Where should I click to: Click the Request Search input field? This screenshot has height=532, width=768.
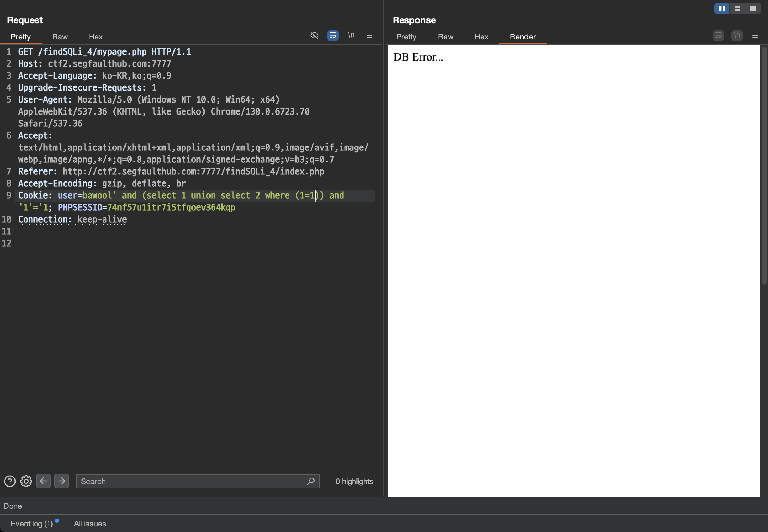190,481
